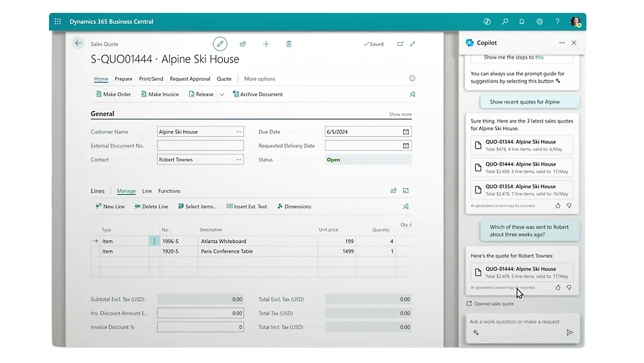This screenshot has height=363, width=644.
Task: Delete the quote with trash icon
Action: [289, 44]
